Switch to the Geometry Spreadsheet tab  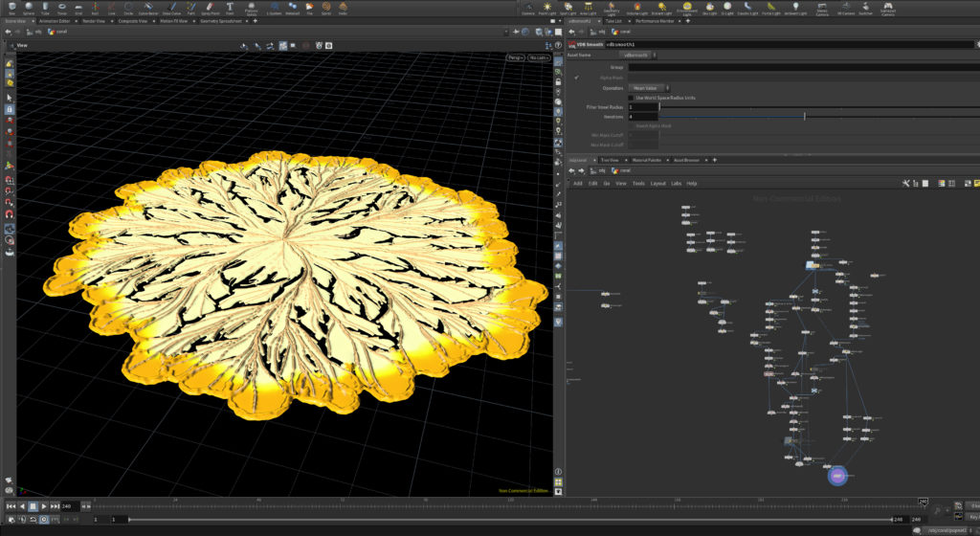(221, 21)
